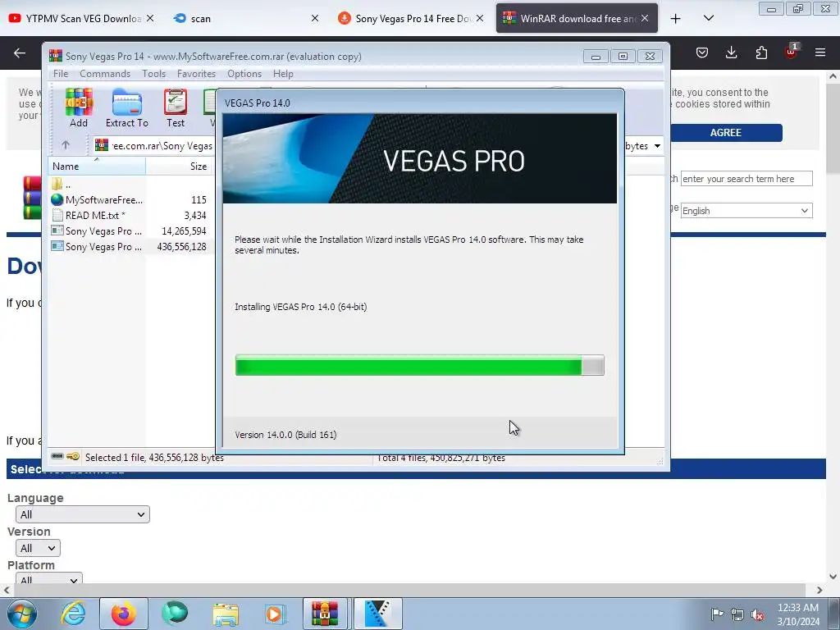Screen dimensions: 840x630
Task: Open the Commands menu in WinRAR
Action: (x=105, y=74)
